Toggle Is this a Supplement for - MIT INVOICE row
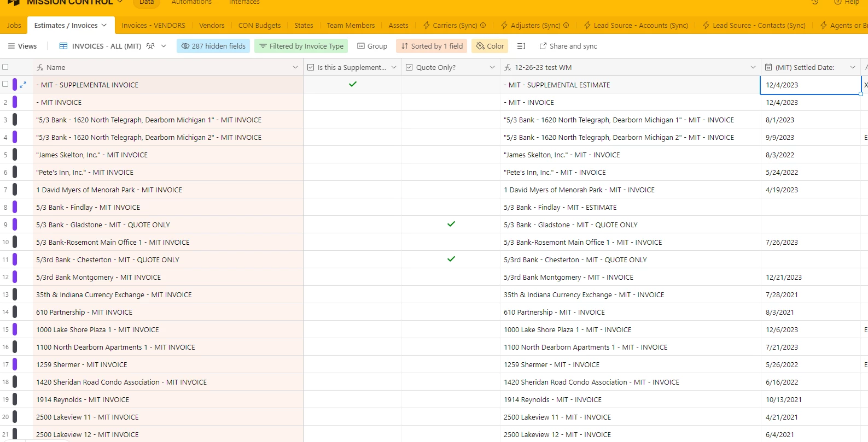This screenshot has height=442, width=868. [x=353, y=102]
